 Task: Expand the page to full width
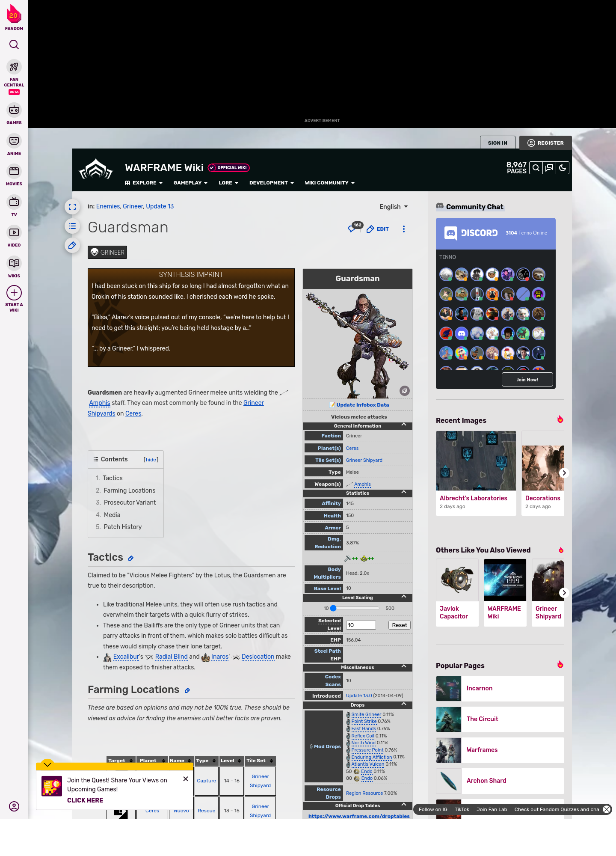click(72, 207)
